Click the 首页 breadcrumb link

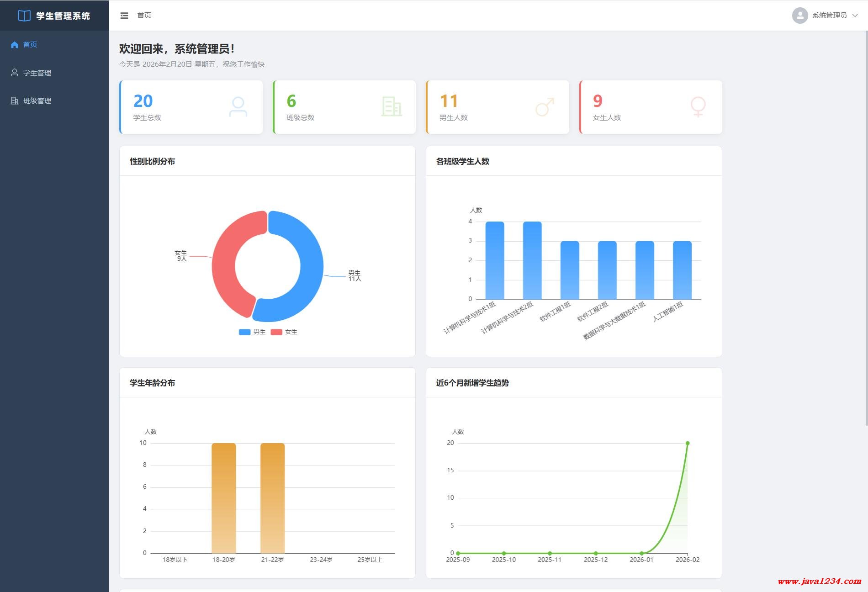point(144,16)
